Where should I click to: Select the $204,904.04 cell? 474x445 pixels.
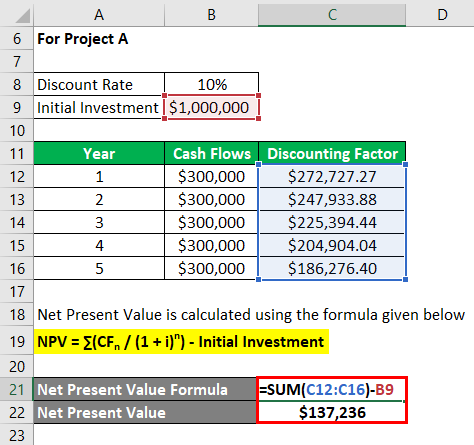(x=332, y=245)
